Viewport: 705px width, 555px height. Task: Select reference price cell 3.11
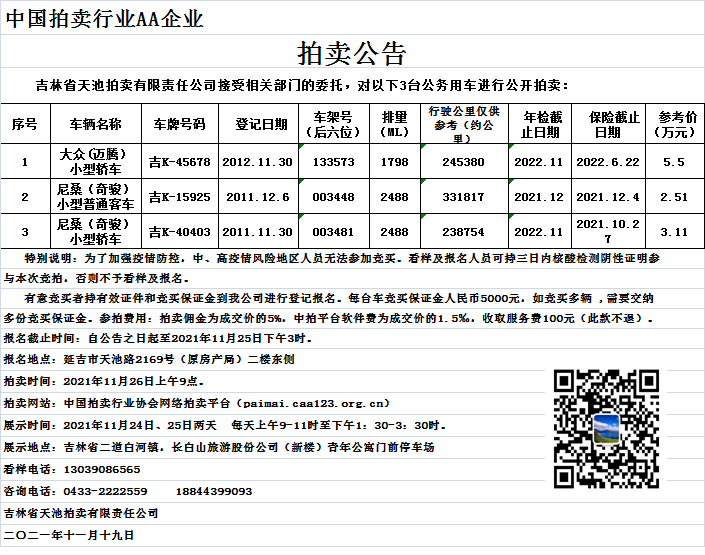pos(675,231)
